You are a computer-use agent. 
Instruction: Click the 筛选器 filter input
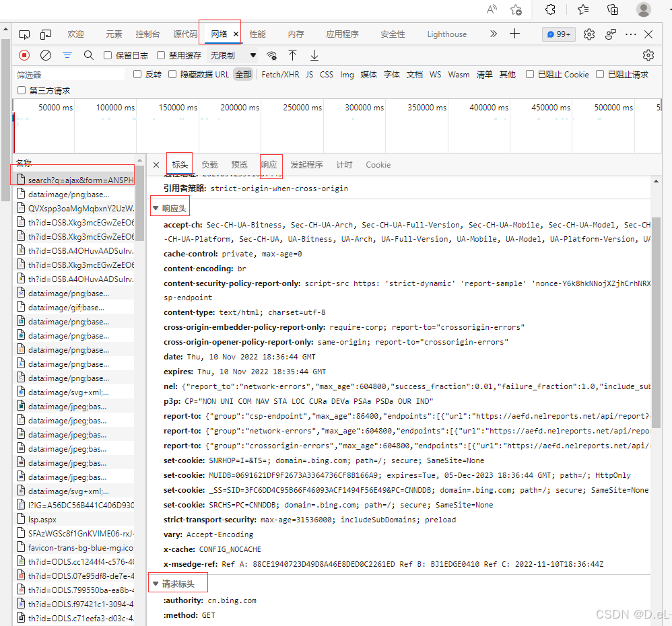[69, 75]
